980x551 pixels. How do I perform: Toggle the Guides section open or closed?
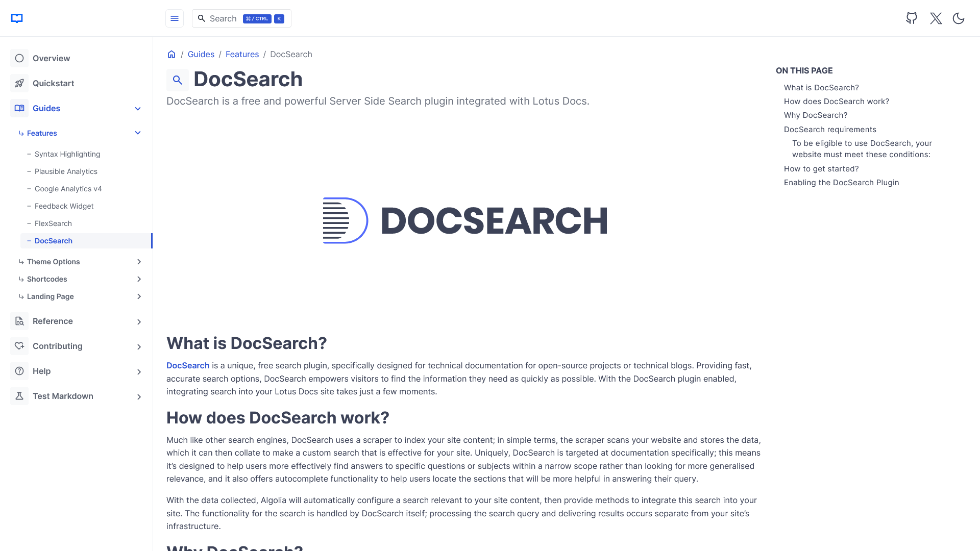click(x=139, y=108)
